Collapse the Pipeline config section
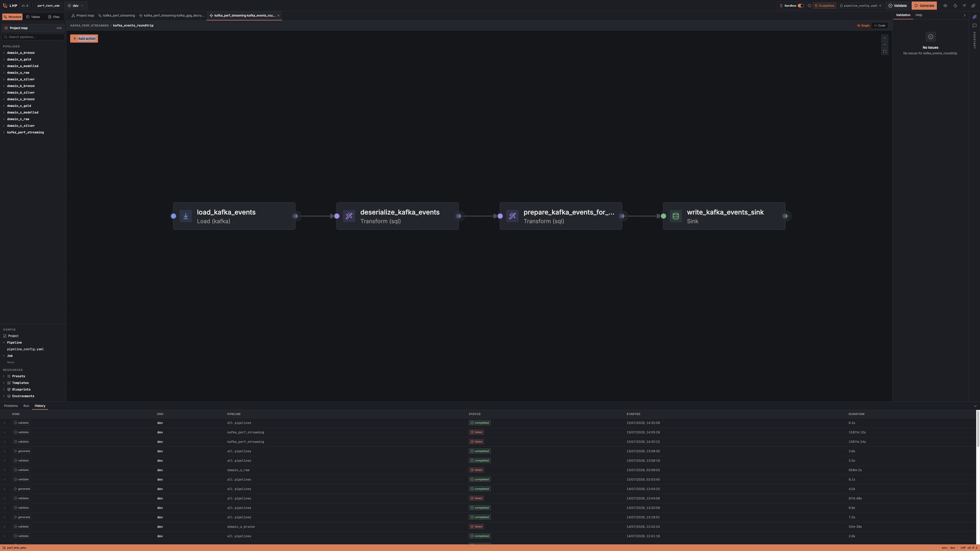 click(x=4, y=343)
